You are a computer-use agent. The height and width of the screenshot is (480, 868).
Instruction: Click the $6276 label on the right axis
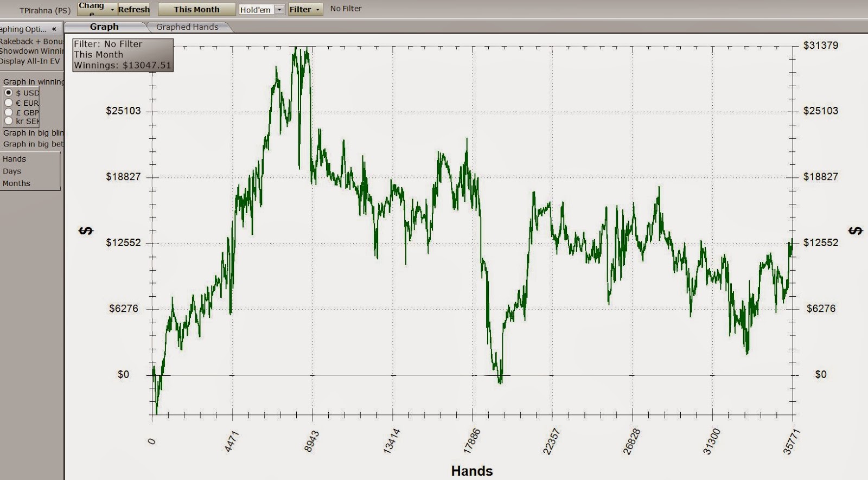pyautogui.click(x=821, y=309)
